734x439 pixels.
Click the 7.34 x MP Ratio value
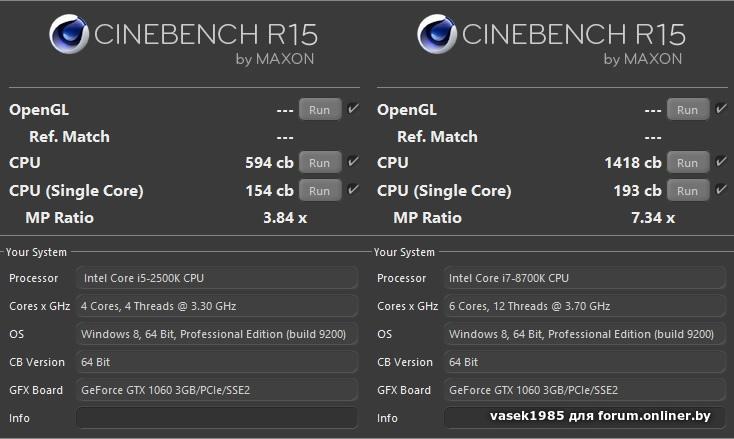(653, 218)
